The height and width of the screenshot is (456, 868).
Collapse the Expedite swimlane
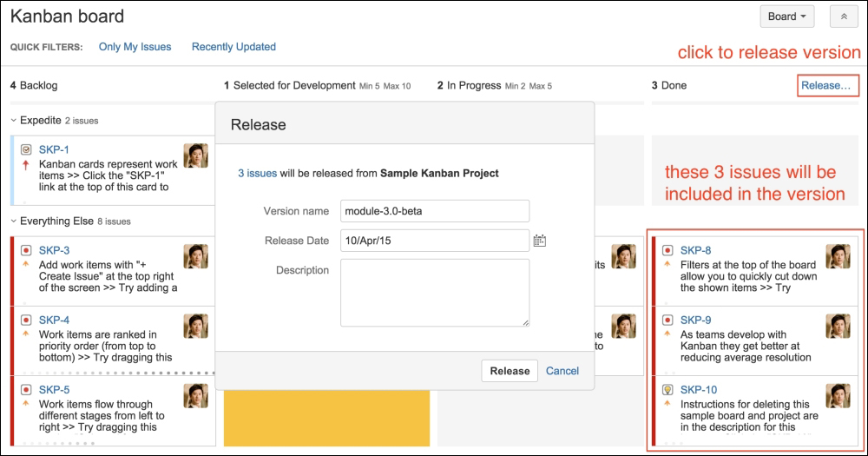pyautogui.click(x=14, y=120)
